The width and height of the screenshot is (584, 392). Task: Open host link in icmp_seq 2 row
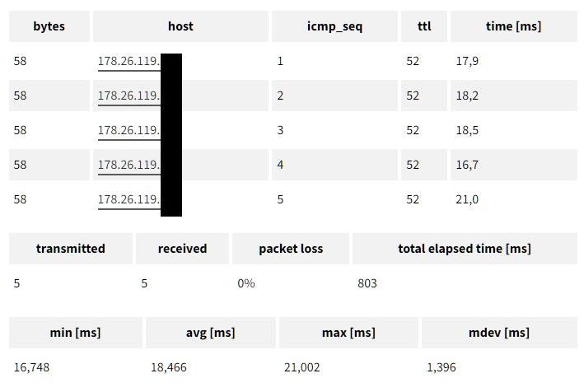(x=129, y=96)
